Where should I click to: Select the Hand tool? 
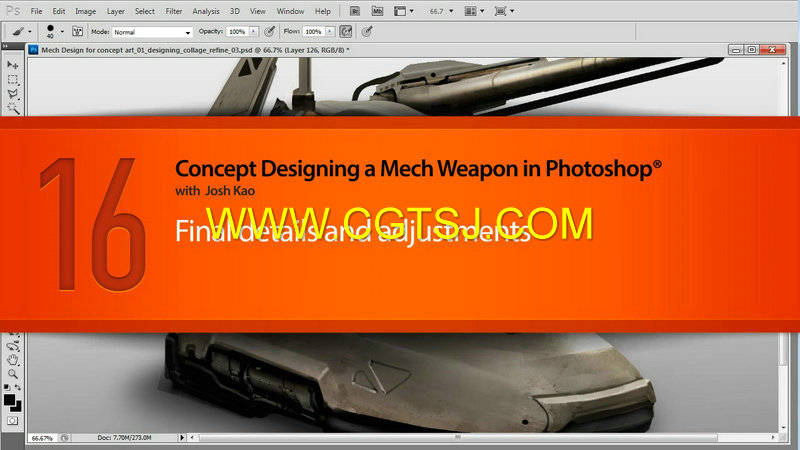(13, 360)
